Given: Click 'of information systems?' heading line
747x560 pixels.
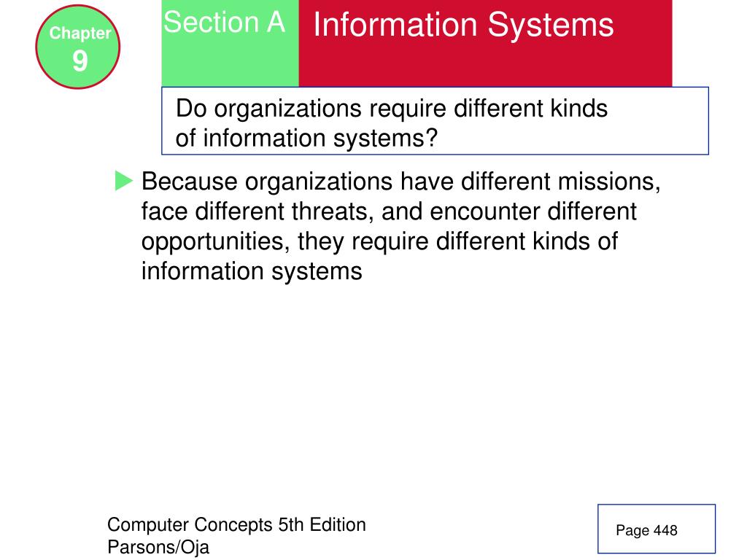Looking at the screenshot, I should [x=306, y=138].
